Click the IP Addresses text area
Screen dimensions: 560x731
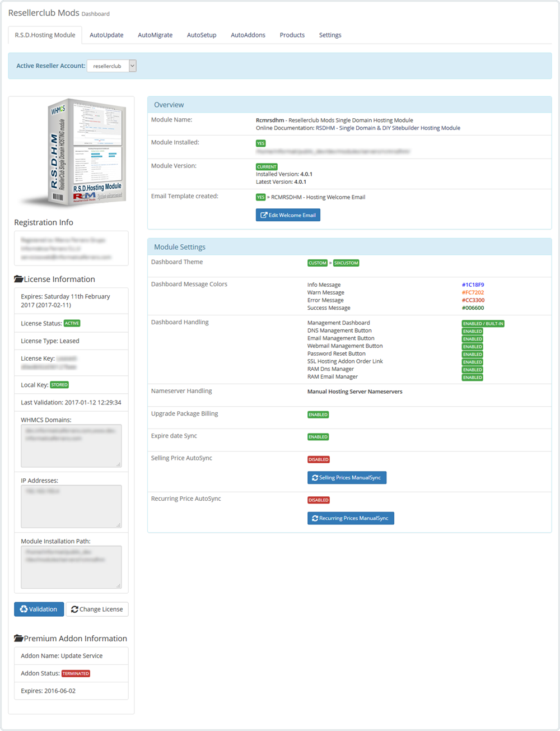pyautogui.click(x=71, y=506)
